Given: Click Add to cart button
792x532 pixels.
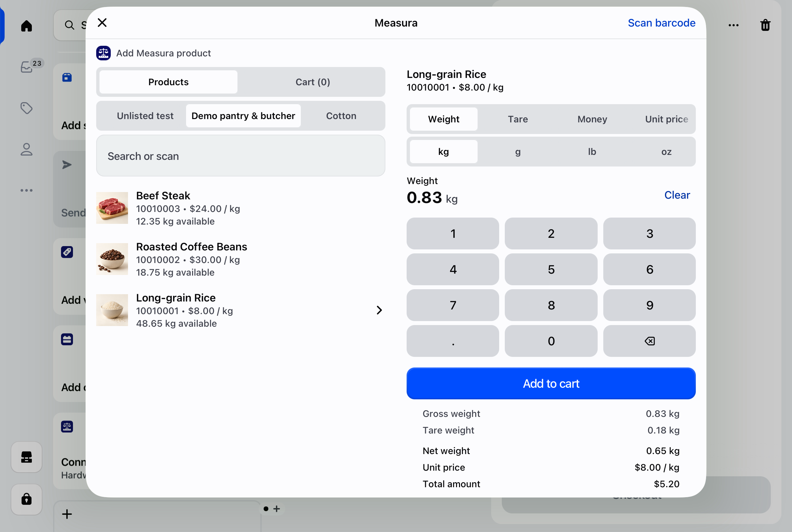Looking at the screenshot, I should [x=551, y=383].
